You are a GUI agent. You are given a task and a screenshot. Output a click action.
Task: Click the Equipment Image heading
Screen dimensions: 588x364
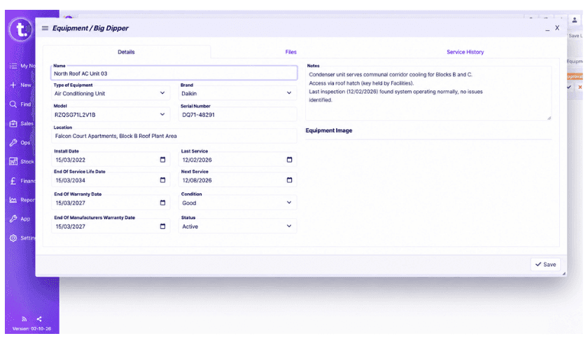(329, 130)
